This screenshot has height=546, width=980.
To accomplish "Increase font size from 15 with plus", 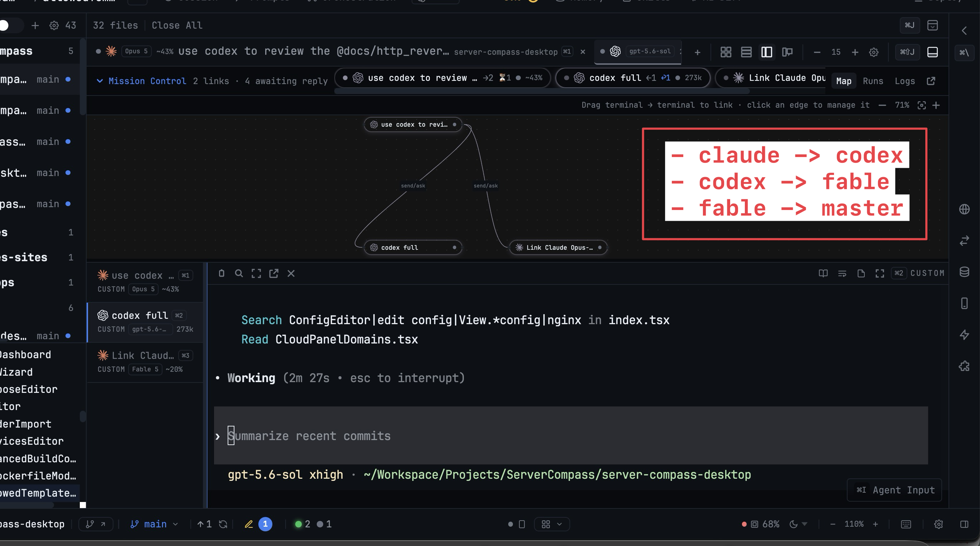I will (x=855, y=52).
